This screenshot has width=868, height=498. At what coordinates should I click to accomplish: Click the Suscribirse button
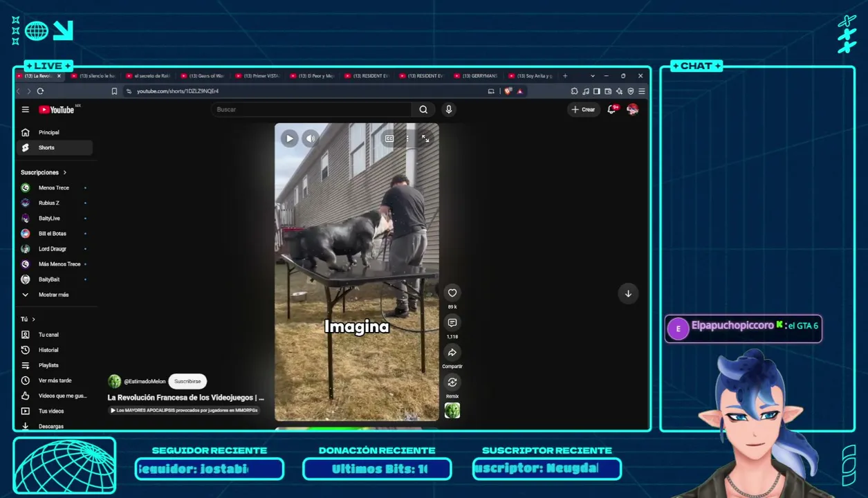187,381
